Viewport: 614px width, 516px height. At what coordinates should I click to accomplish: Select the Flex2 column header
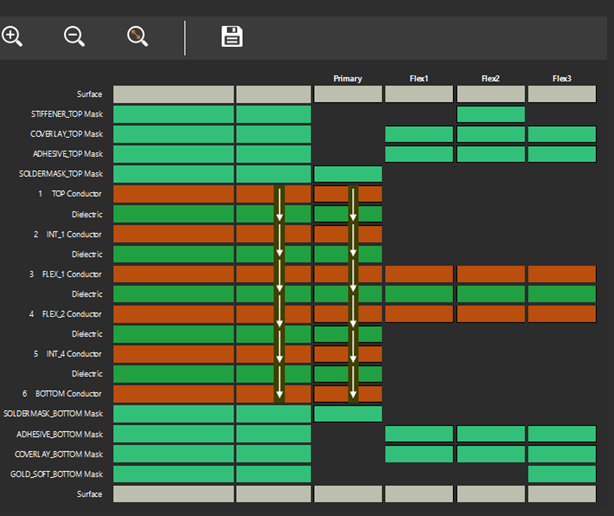491,78
